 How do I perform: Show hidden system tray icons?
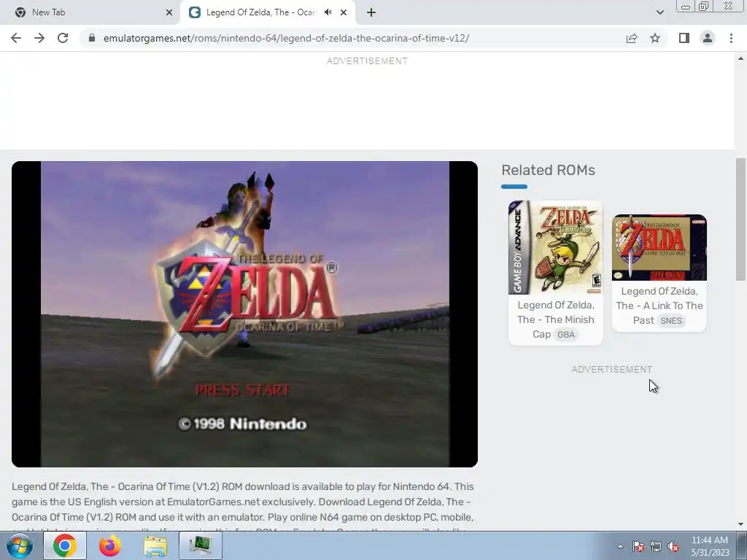click(620, 546)
